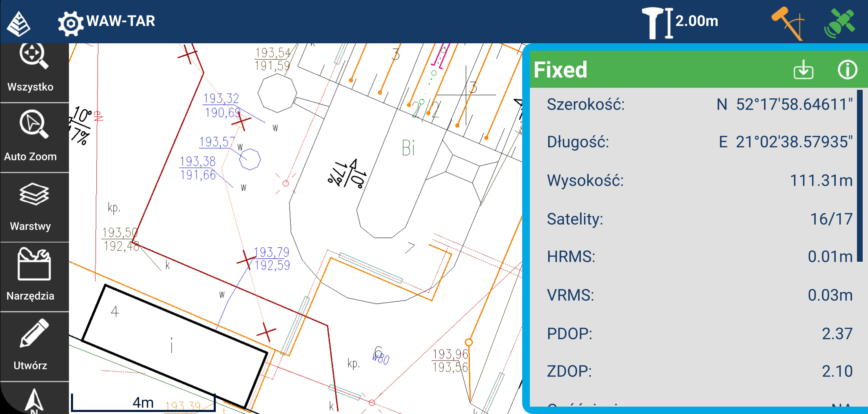The width and height of the screenshot is (868, 414).
Task: Select the Długość longitude value
Action: click(786, 142)
